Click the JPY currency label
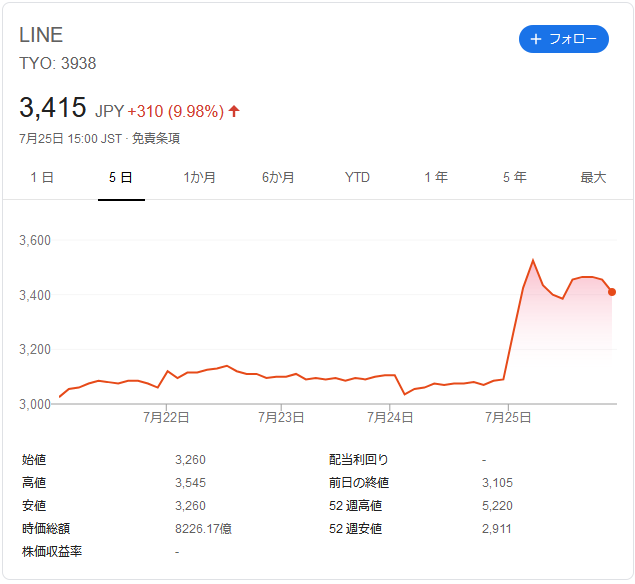Viewport: 635px width, 584px height. [109, 111]
